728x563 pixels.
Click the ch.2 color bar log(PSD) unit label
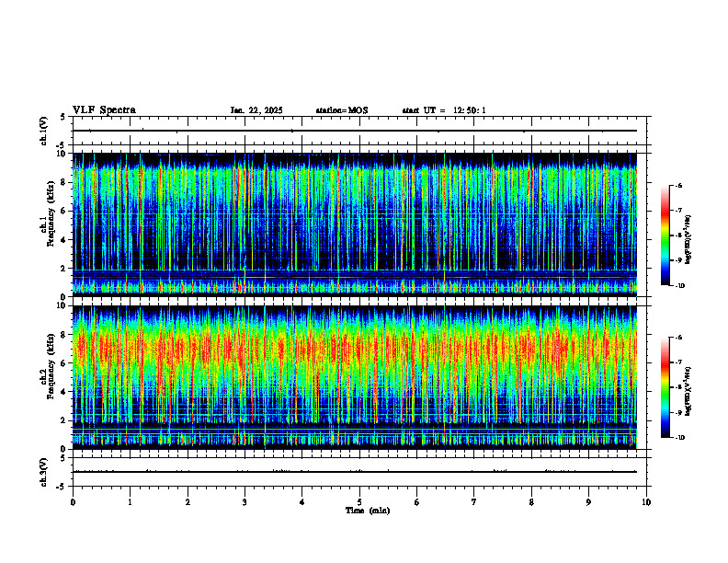click(688, 391)
